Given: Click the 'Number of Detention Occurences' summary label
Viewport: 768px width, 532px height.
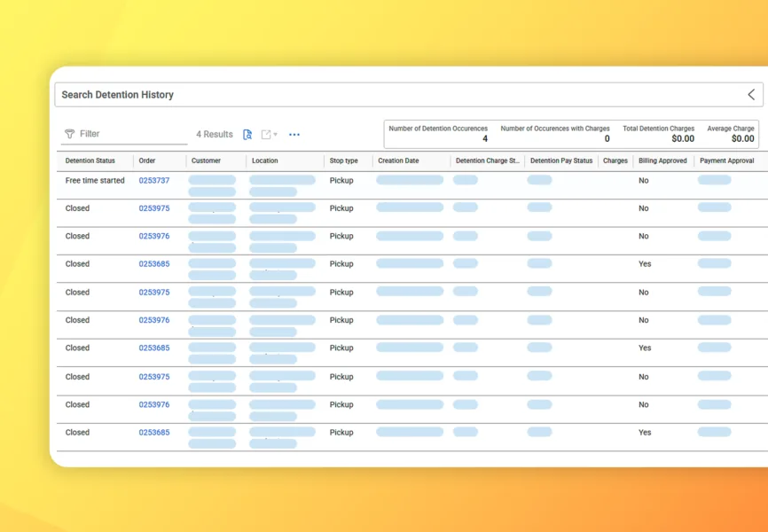Looking at the screenshot, I should click(x=438, y=129).
